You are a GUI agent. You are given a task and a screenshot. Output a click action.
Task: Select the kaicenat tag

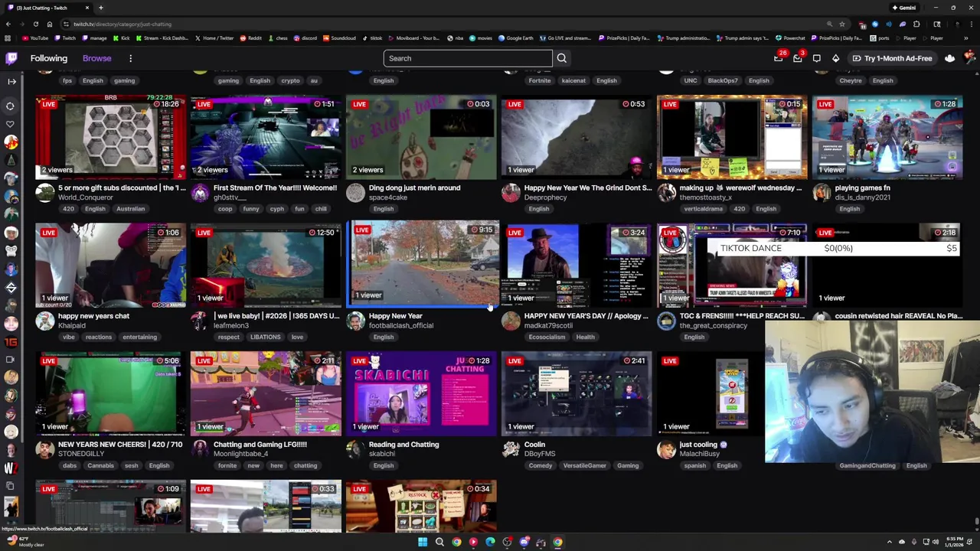pos(573,81)
